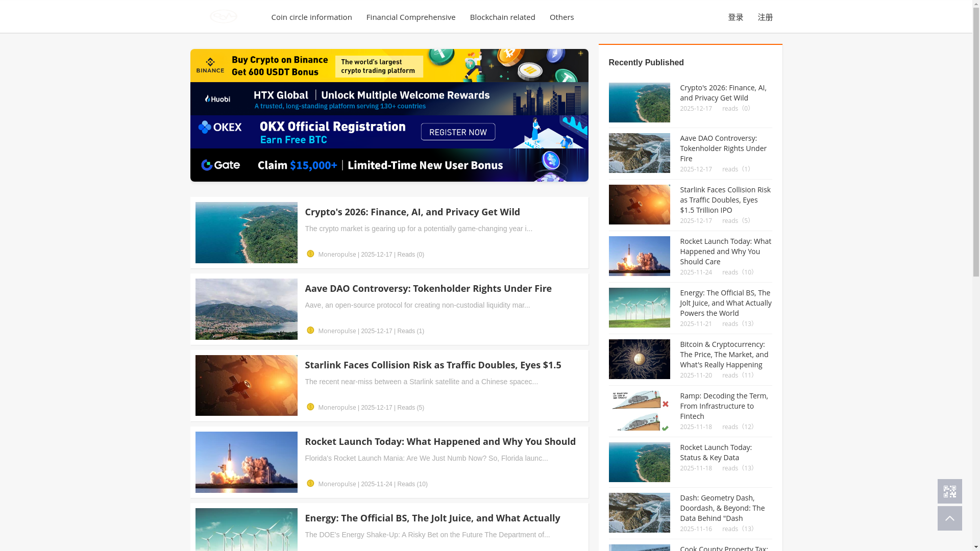Open article Aave DAO Controversy main headline

(x=428, y=288)
